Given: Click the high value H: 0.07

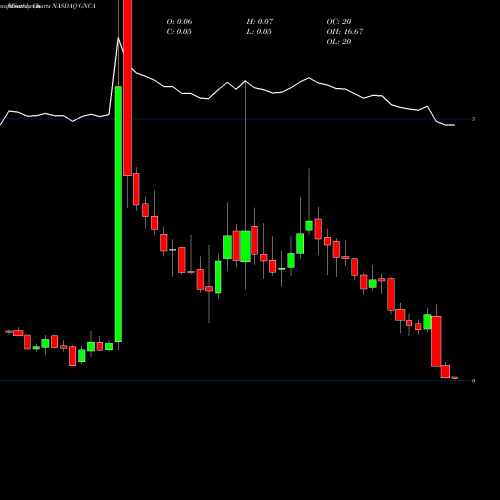Looking at the screenshot, I should [x=260, y=22].
